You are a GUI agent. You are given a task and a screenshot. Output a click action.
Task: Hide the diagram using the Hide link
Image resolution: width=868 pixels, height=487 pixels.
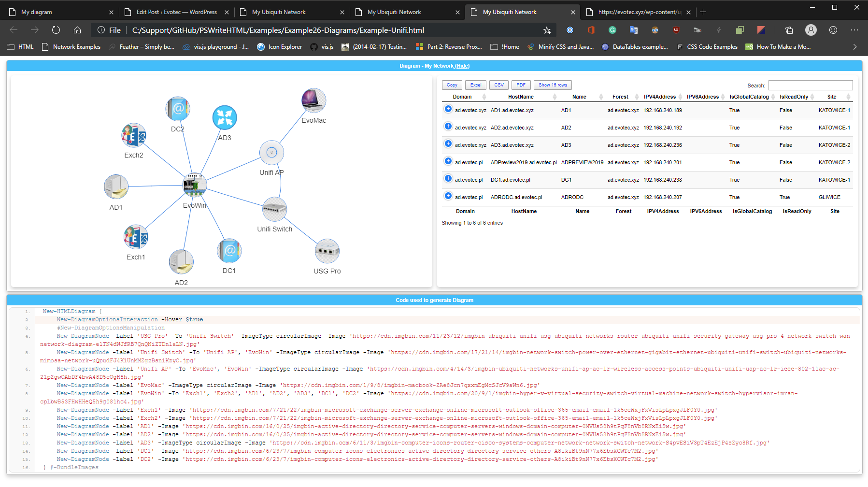coord(462,65)
